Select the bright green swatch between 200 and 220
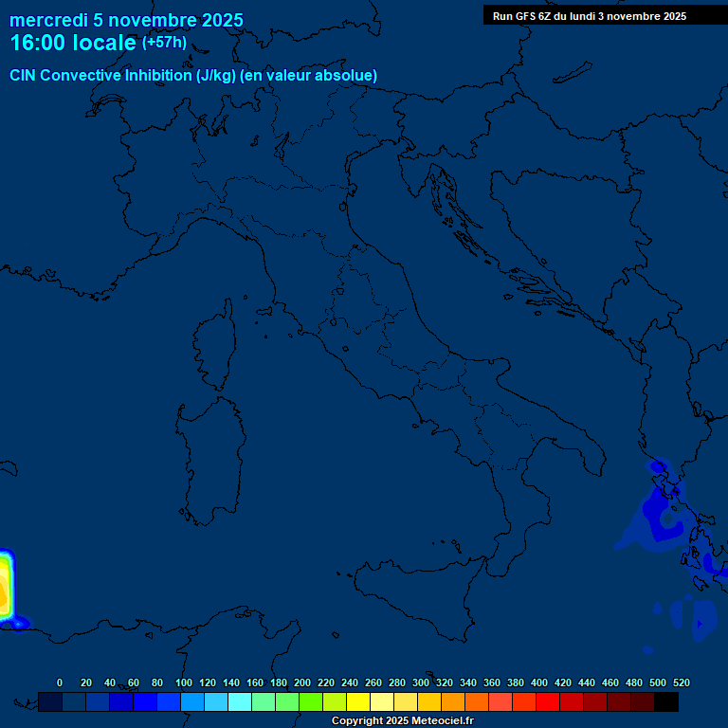728x728 pixels. coord(311,702)
